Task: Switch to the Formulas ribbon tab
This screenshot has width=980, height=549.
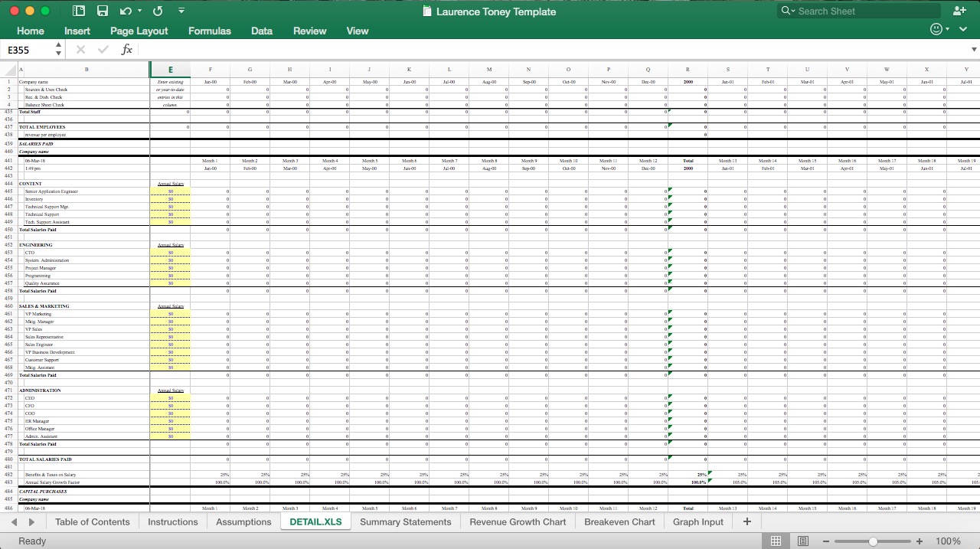Action: pos(209,31)
